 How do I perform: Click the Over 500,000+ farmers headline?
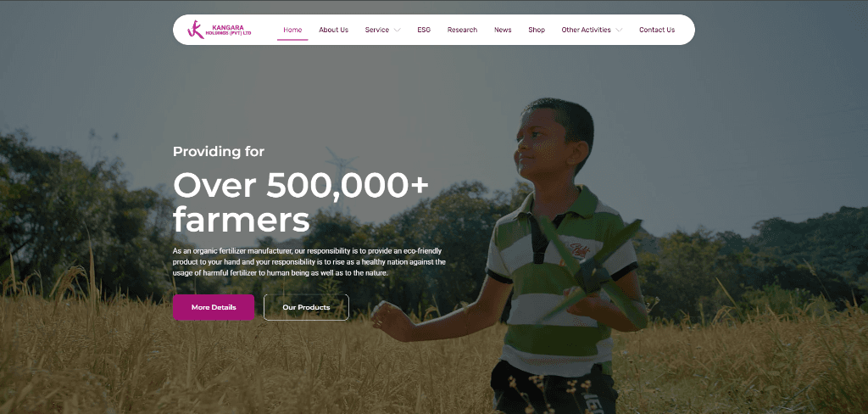[x=301, y=203]
